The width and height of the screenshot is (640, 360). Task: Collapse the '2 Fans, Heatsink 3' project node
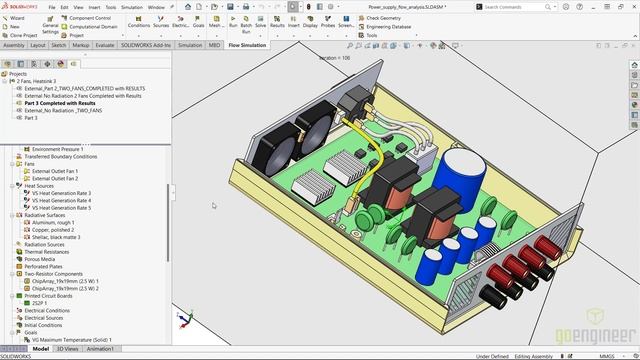(5, 81)
